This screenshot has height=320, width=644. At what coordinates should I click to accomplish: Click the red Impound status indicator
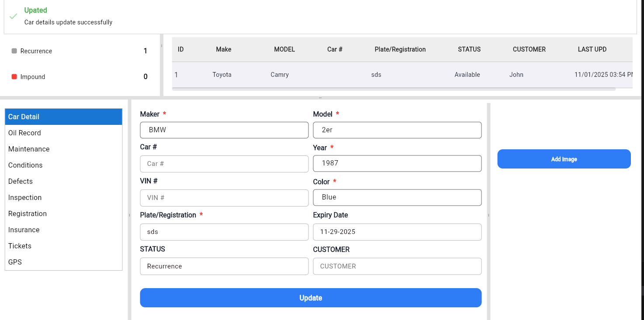(14, 77)
